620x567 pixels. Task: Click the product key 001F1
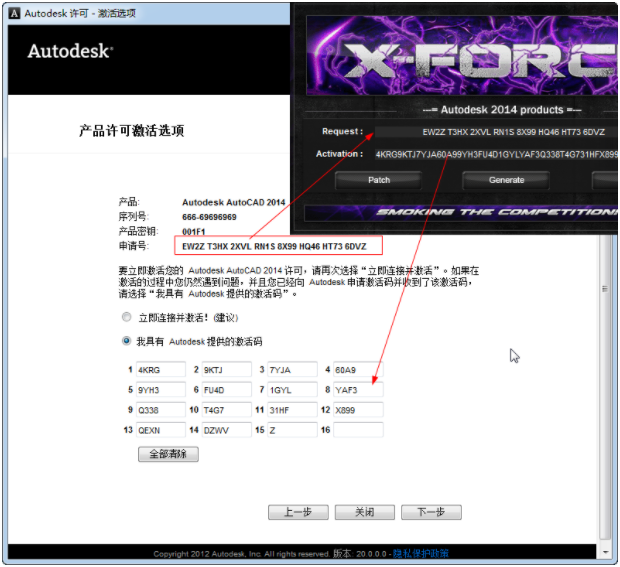pyautogui.click(x=193, y=232)
